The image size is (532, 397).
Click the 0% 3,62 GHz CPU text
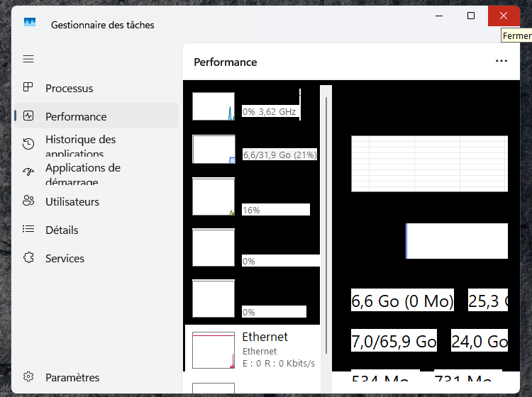click(269, 112)
